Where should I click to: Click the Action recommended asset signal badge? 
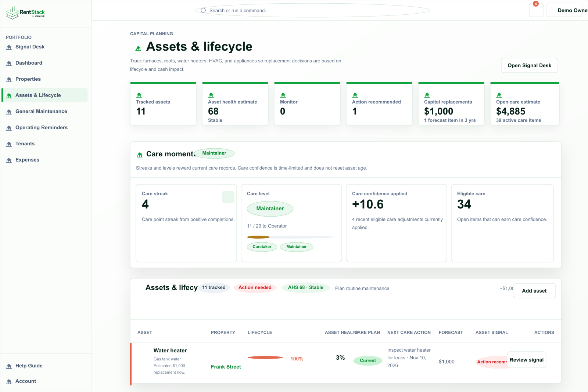click(x=492, y=362)
